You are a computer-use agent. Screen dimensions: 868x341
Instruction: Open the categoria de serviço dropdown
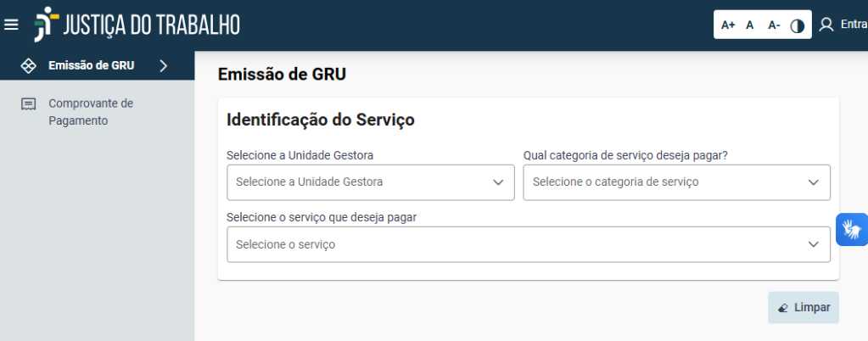click(x=676, y=182)
